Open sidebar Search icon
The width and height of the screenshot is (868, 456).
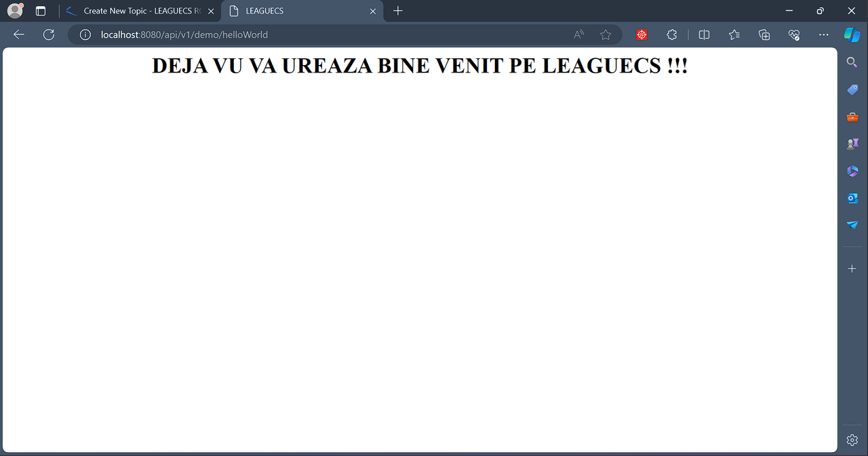[x=852, y=62]
